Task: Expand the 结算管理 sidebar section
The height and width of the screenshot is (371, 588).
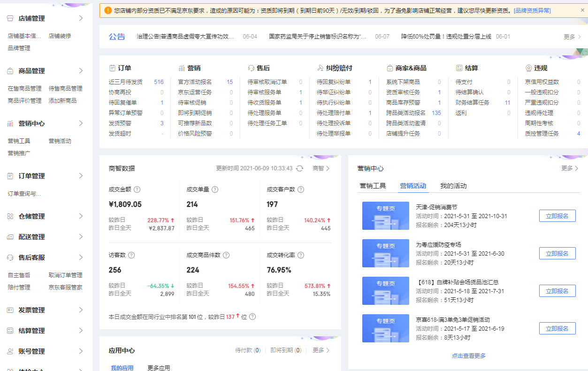Action: pyautogui.click(x=81, y=331)
